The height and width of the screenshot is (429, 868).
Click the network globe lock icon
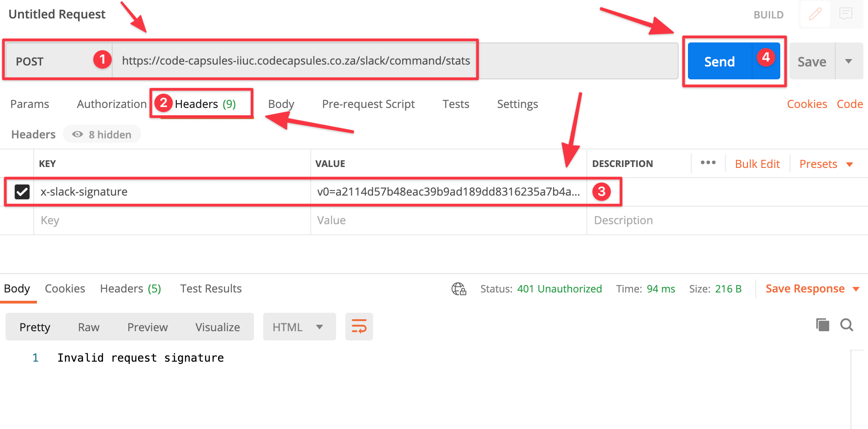click(x=458, y=289)
